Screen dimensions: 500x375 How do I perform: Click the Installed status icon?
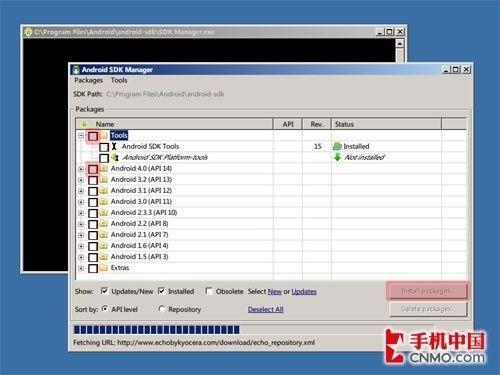point(337,146)
